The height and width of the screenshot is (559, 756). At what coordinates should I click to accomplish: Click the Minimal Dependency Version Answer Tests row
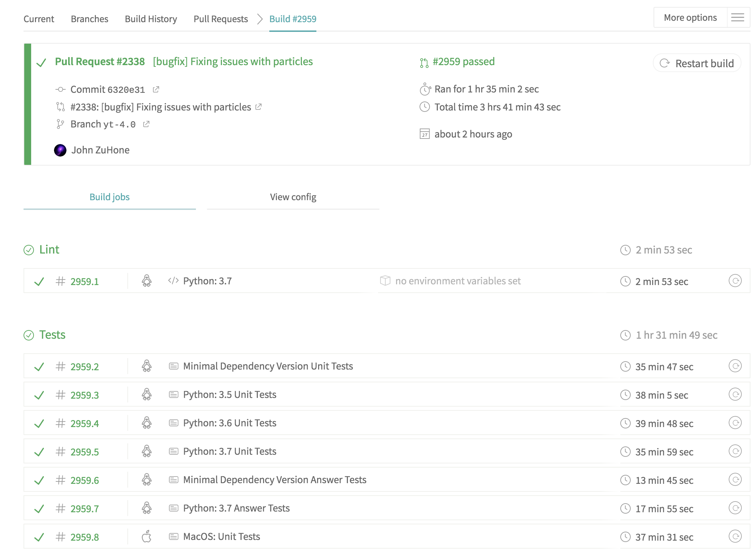(274, 480)
